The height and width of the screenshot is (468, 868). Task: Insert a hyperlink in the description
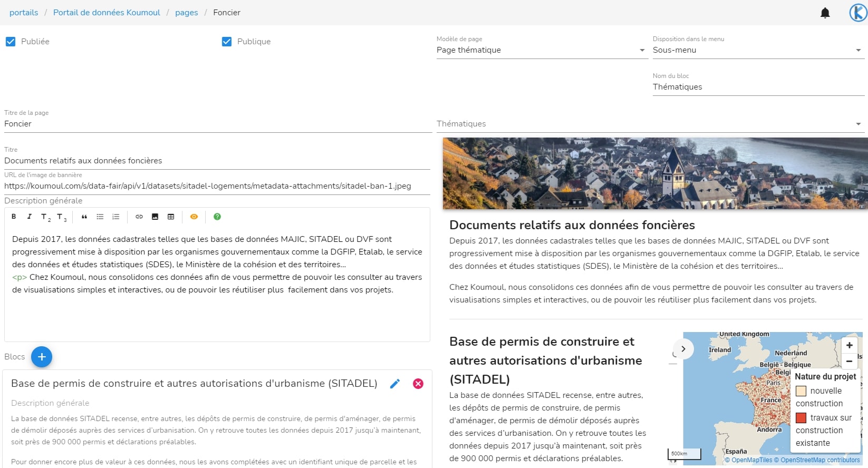[x=139, y=217]
